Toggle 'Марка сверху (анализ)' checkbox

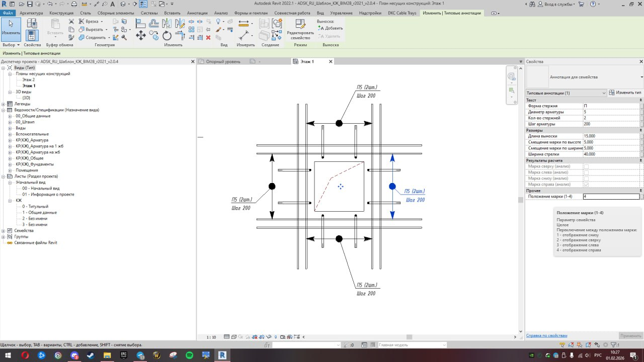(x=586, y=166)
